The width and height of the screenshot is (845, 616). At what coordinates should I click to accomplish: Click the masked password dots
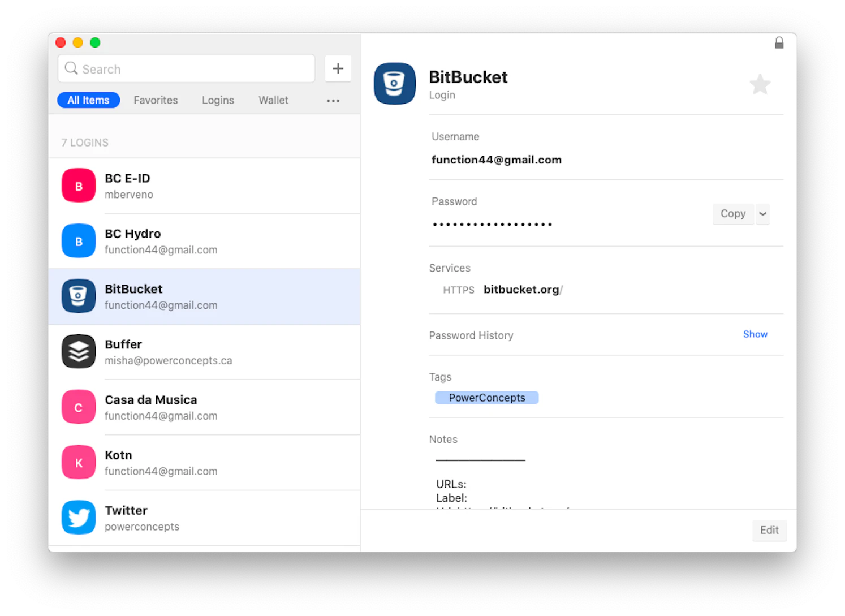pyautogui.click(x=492, y=225)
